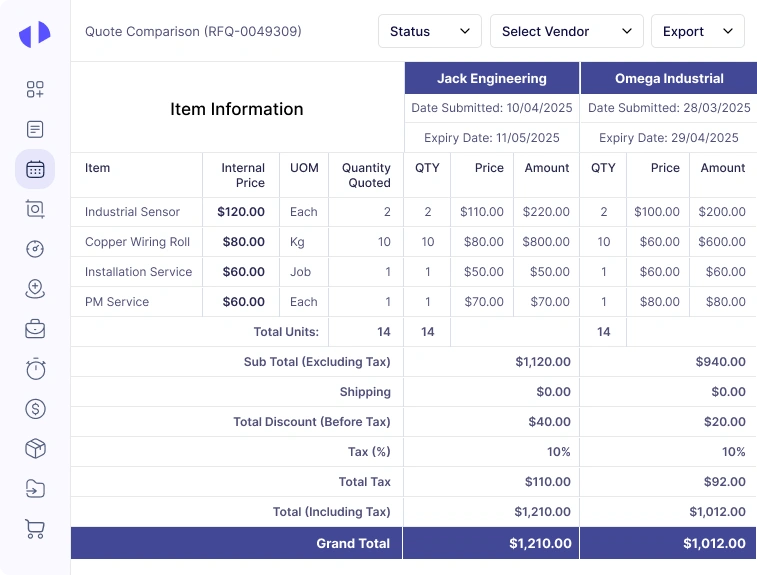
Task: Select the Industrial Sensor row name
Action: click(132, 211)
